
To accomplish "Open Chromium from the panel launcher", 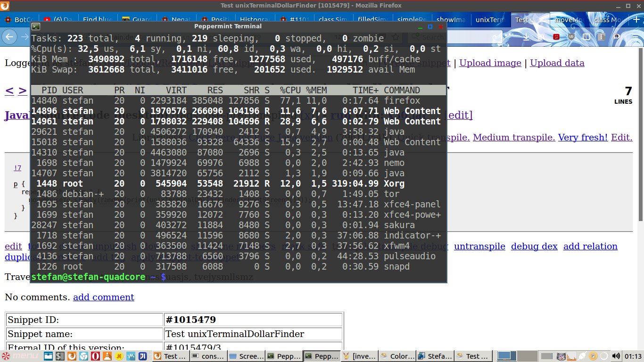I will 83,356.
